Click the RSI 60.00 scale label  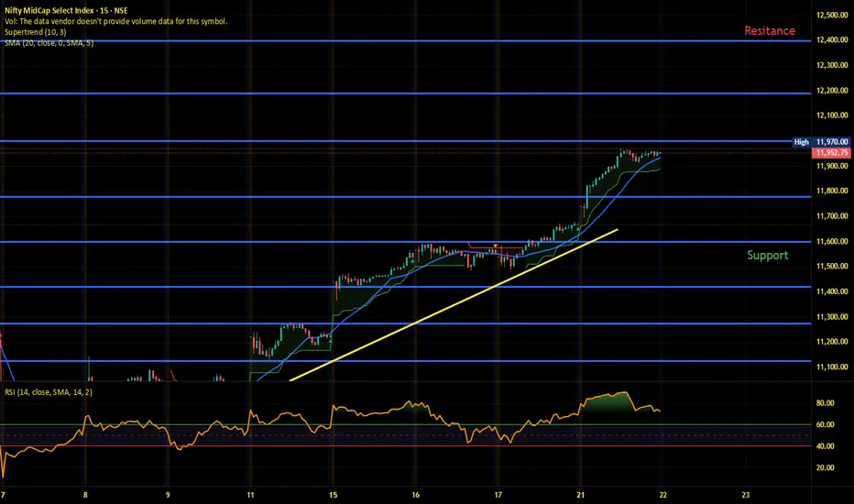tap(825, 424)
